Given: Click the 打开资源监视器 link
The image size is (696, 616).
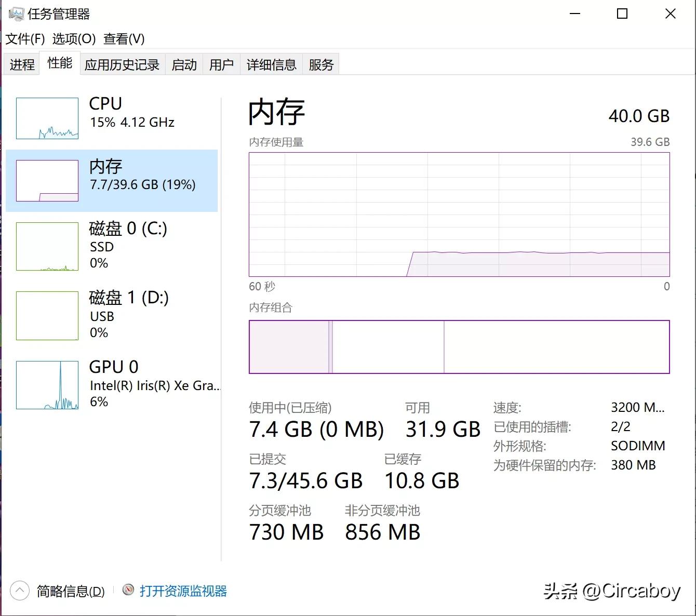Looking at the screenshot, I should pyautogui.click(x=183, y=591).
